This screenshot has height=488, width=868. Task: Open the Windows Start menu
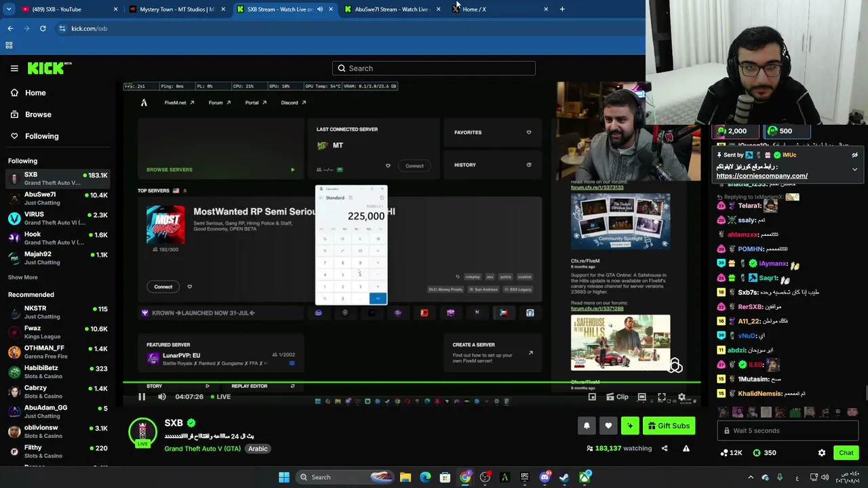[284, 477]
